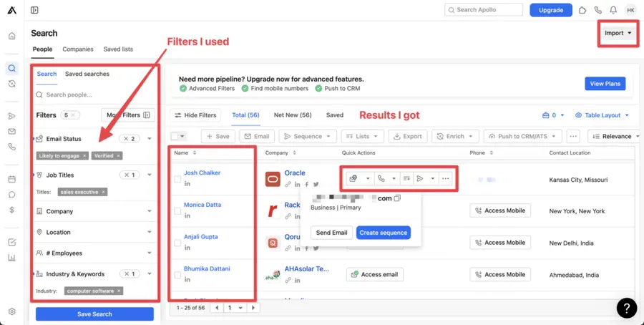This screenshot has height=325, width=644.
Task: Click the sequence send icon in Josh Chalker quick actions
Action: (x=420, y=179)
